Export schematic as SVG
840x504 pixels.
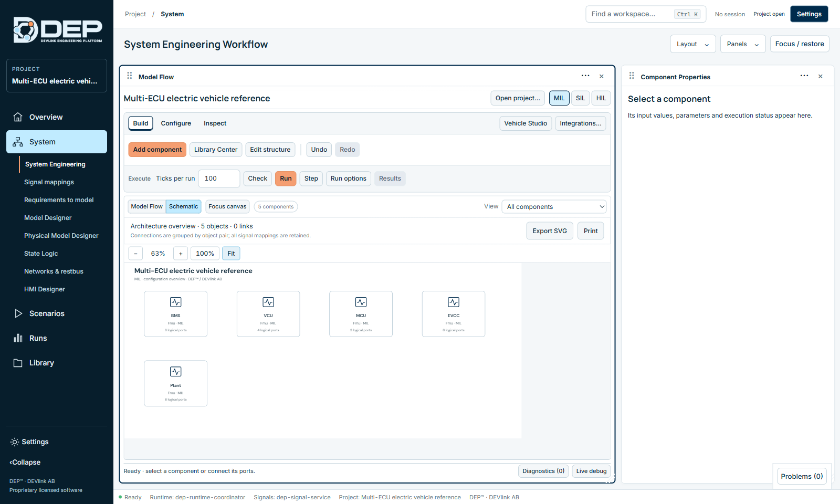550,231
